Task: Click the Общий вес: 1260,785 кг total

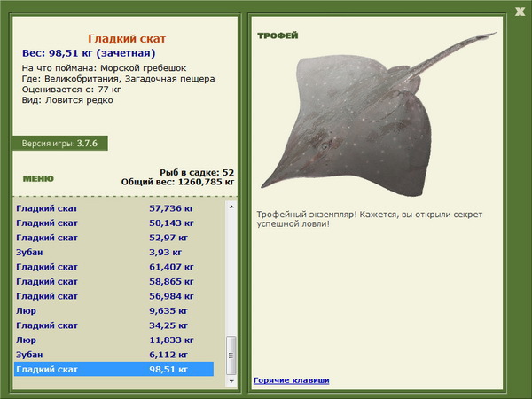Action: click(x=177, y=182)
